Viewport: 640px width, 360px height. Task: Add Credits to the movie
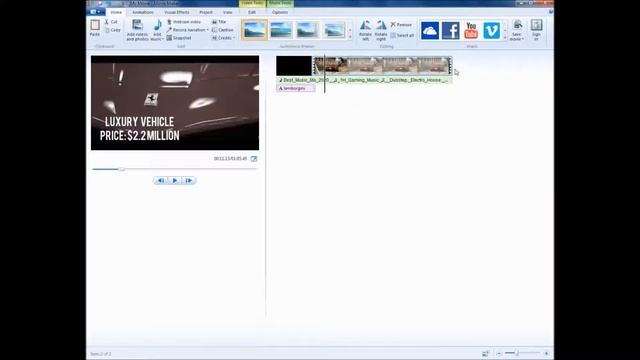point(222,38)
